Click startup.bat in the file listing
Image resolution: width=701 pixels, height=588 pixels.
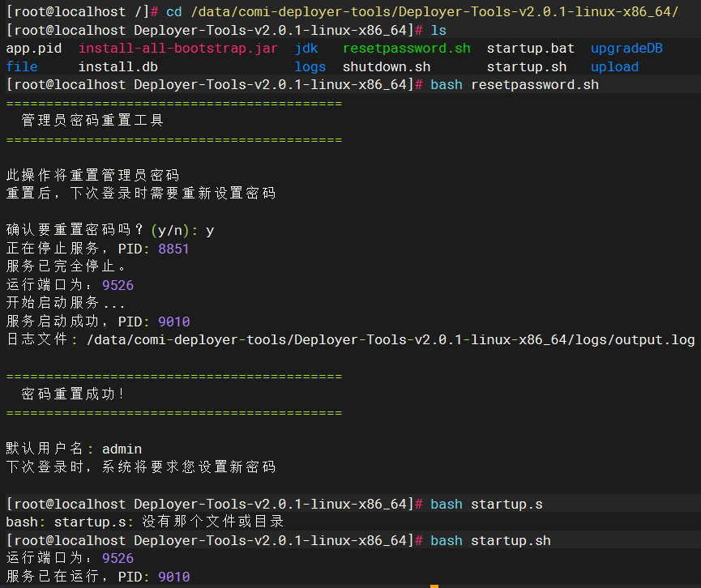[531, 49]
